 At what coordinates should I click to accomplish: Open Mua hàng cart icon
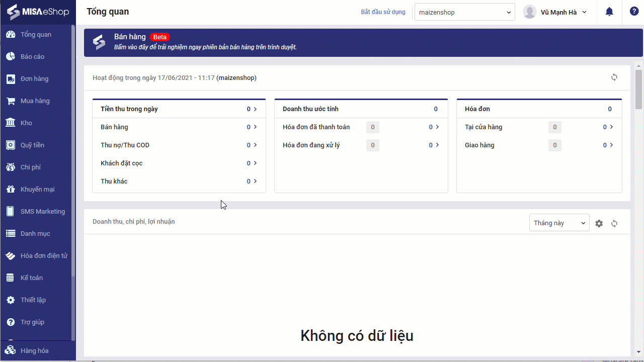[x=11, y=101]
